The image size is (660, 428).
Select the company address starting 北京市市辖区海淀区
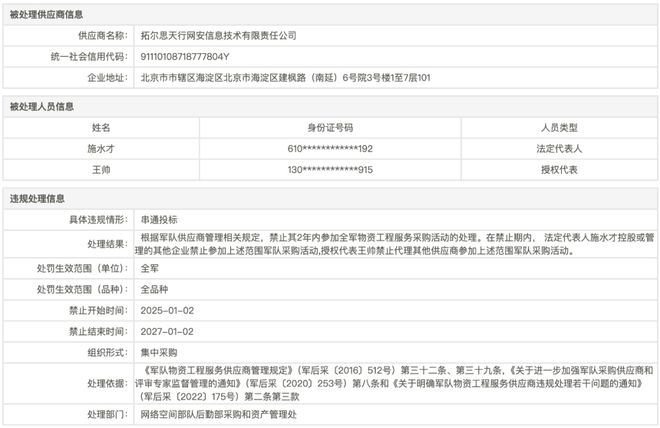point(285,78)
